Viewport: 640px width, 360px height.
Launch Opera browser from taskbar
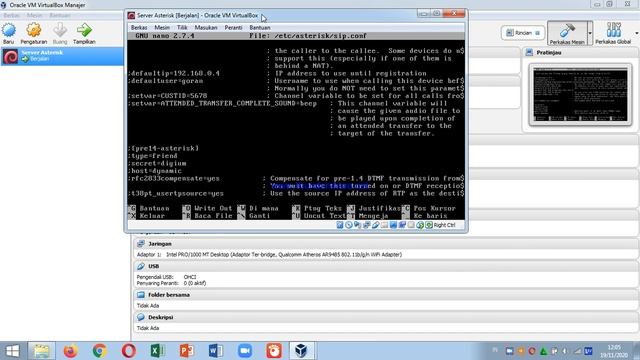[128, 351]
